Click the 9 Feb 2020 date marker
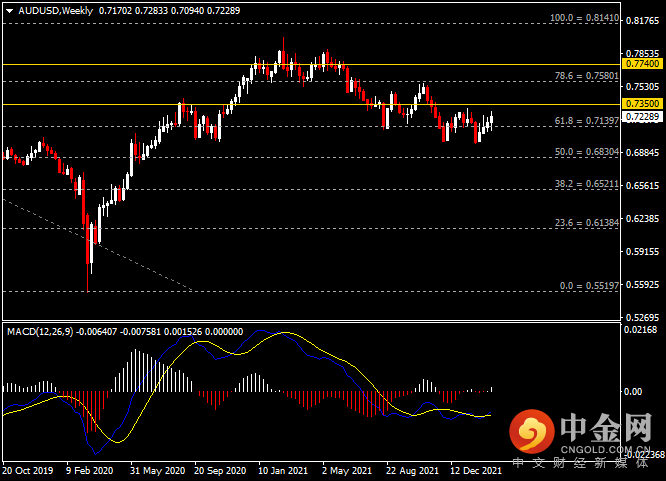Viewport: 666px width, 481px height. tap(90, 471)
